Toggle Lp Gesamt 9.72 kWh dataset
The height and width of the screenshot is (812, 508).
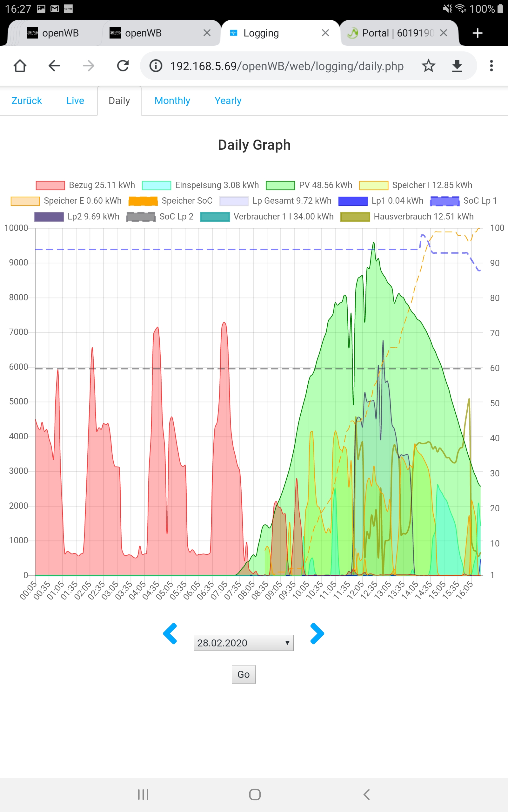(276, 201)
